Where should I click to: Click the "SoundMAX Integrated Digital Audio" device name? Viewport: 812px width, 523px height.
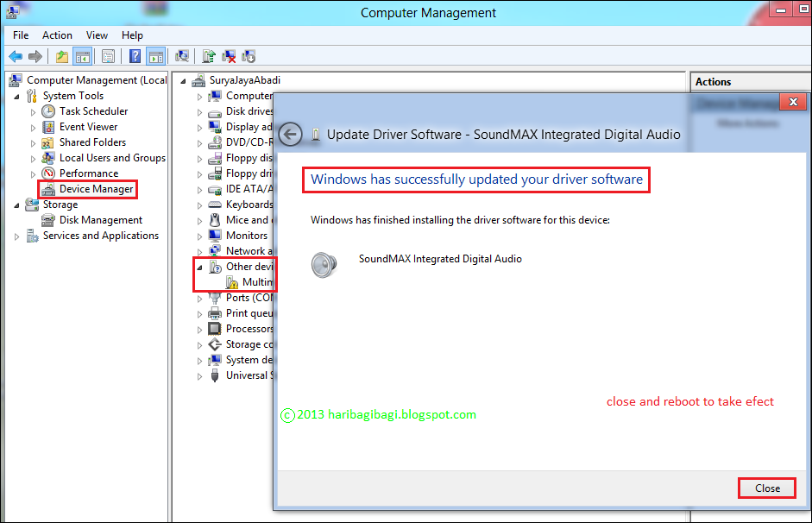[440, 259]
